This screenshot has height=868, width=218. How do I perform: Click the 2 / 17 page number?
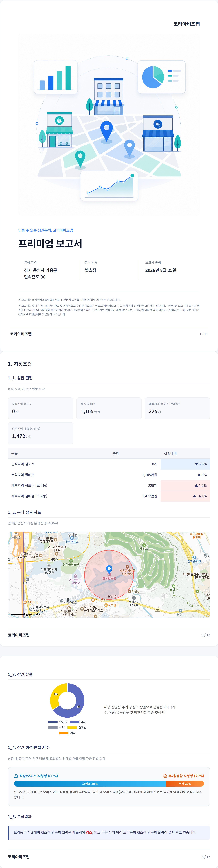pos(206,635)
